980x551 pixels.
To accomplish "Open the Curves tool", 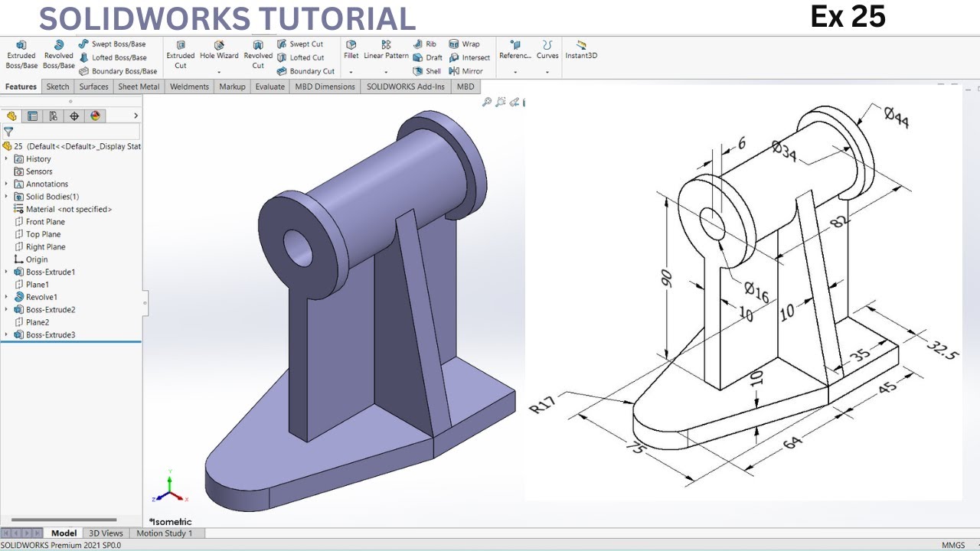I will 547,51.
